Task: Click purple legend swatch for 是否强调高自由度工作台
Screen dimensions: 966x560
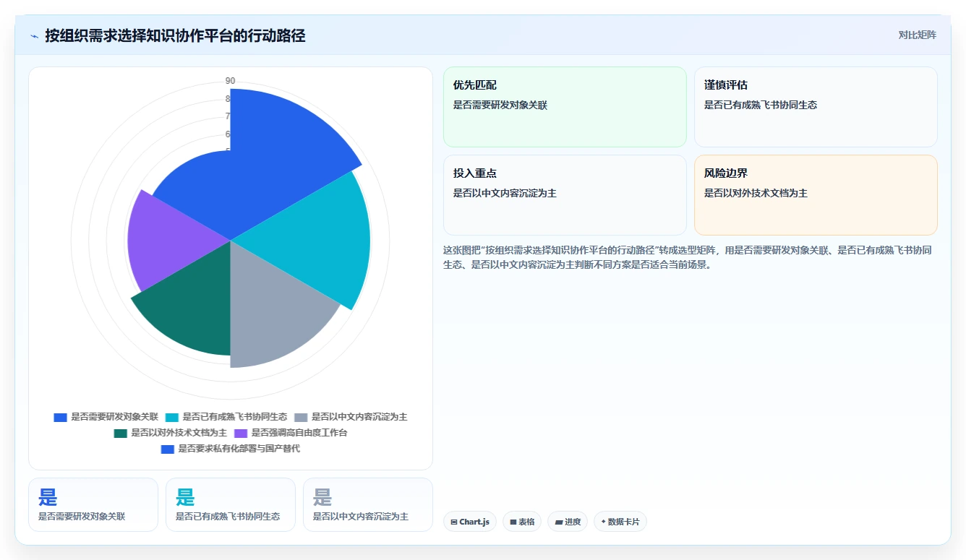Action: [x=241, y=434]
